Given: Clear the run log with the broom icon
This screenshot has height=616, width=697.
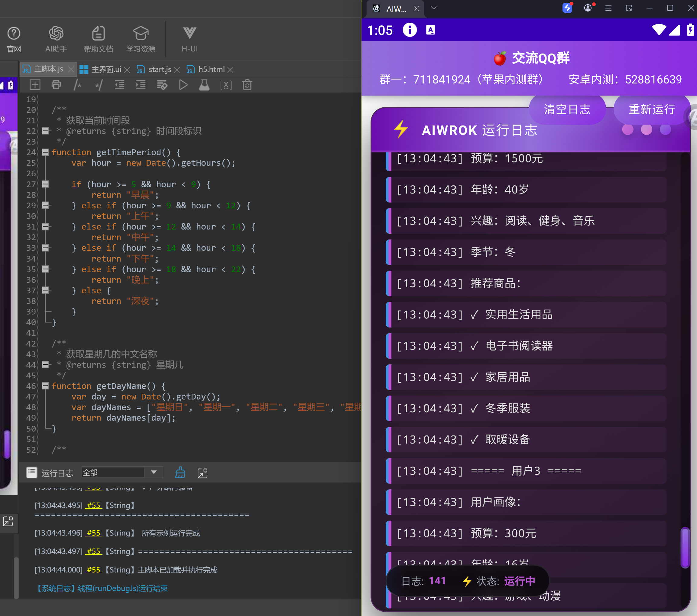Looking at the screenshot, I should [180, 472].
